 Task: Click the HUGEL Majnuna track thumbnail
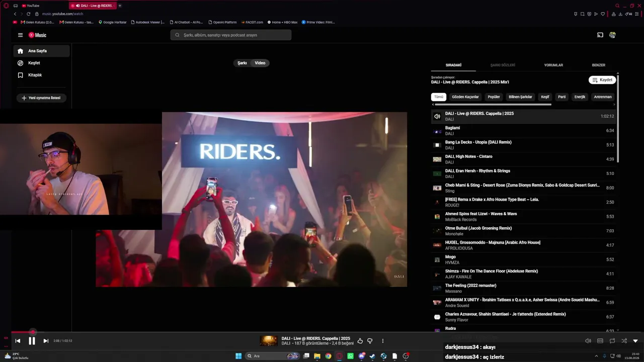(x=437, y=245)
